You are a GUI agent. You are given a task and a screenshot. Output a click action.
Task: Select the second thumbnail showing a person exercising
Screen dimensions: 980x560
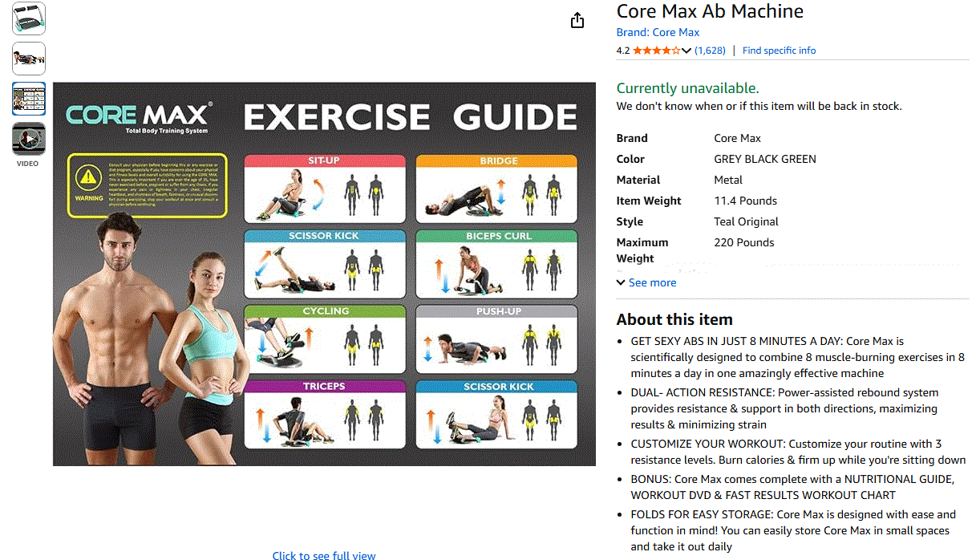point(29,59)
